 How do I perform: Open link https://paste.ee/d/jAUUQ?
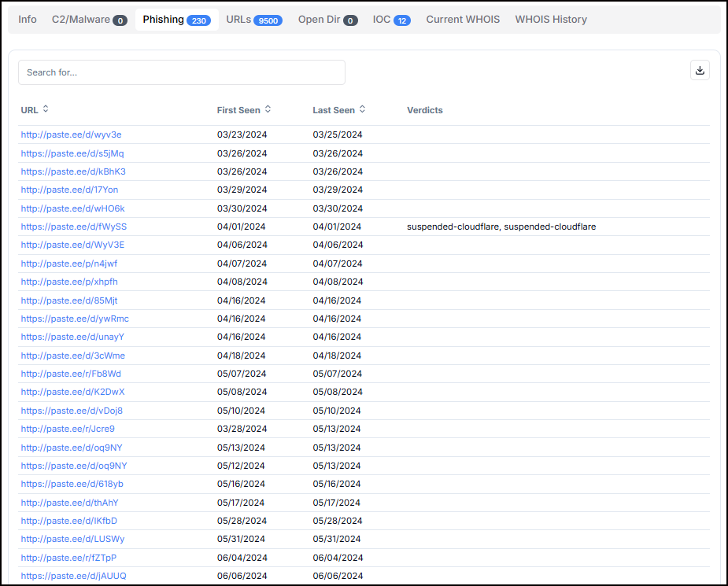click(x=73, y=575)
